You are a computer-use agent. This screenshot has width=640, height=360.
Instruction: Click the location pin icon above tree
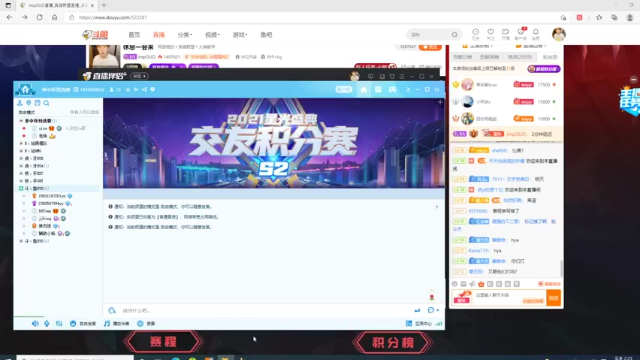29,103
